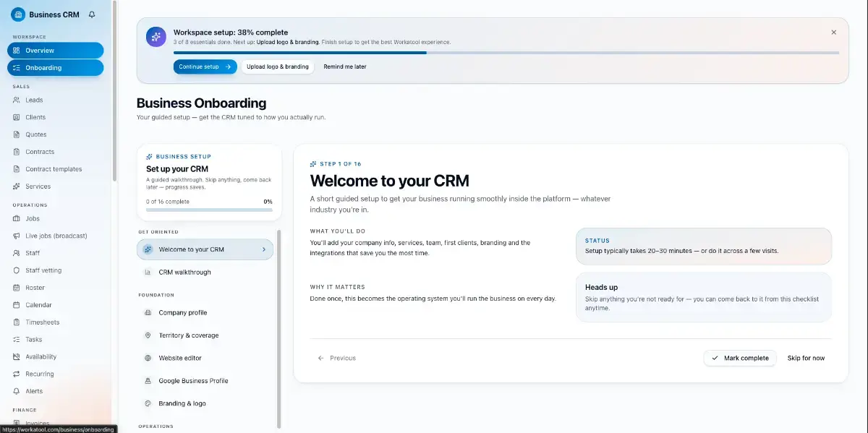868x433 pixels.
Task: Click Upload logo & branding button
Action: (x=278, y=67)
